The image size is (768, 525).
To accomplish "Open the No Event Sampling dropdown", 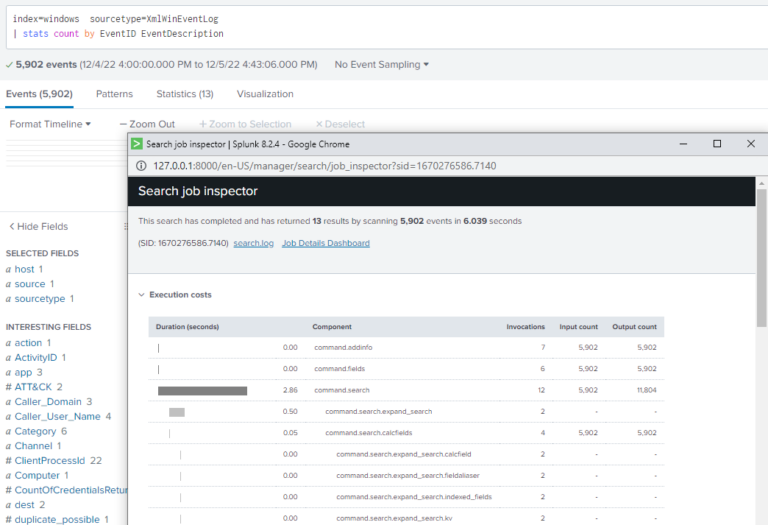I will pyautogui.click(x=382, y=65).
